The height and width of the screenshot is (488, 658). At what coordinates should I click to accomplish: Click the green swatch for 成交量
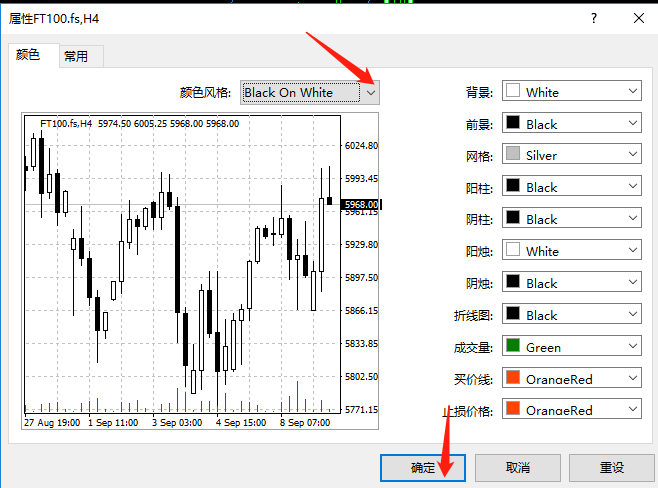click(513, 345)
